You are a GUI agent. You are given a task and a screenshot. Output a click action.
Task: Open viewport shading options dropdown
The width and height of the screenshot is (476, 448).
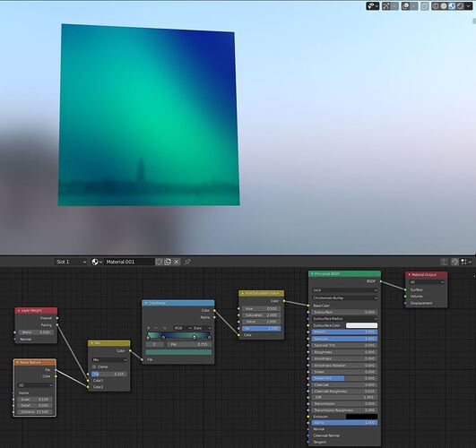(468, 6)
